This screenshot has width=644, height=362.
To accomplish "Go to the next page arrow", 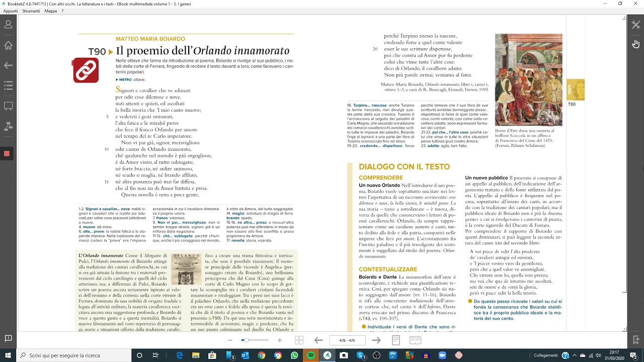I will tap(376, 340).
